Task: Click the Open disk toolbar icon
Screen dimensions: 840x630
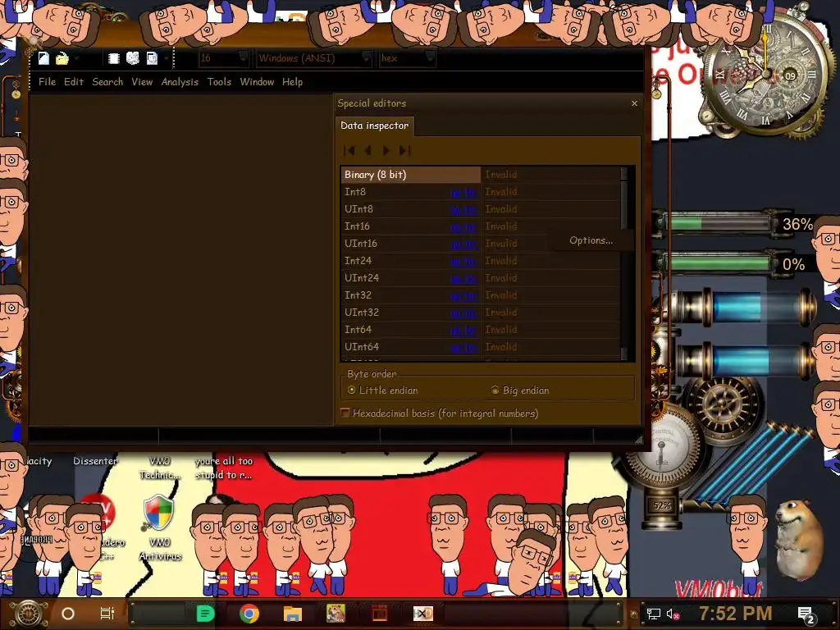Action: (x=133, y=58)
